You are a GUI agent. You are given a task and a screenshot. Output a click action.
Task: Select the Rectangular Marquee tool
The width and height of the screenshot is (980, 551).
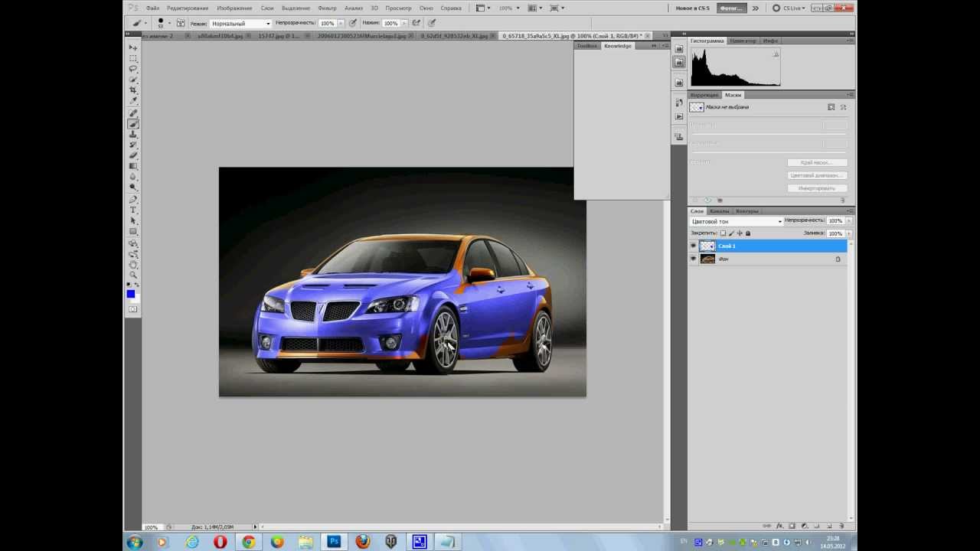pyautogui.click(x=133, y=58)
